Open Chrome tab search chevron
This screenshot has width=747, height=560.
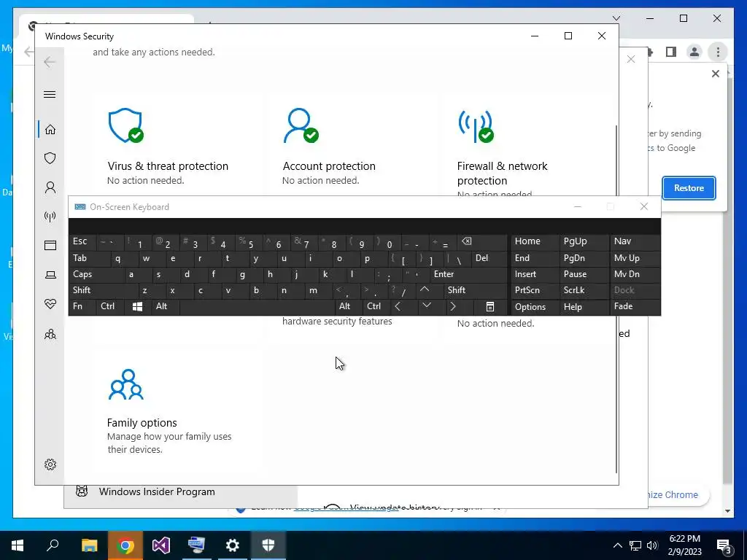[x=616, y=18]
